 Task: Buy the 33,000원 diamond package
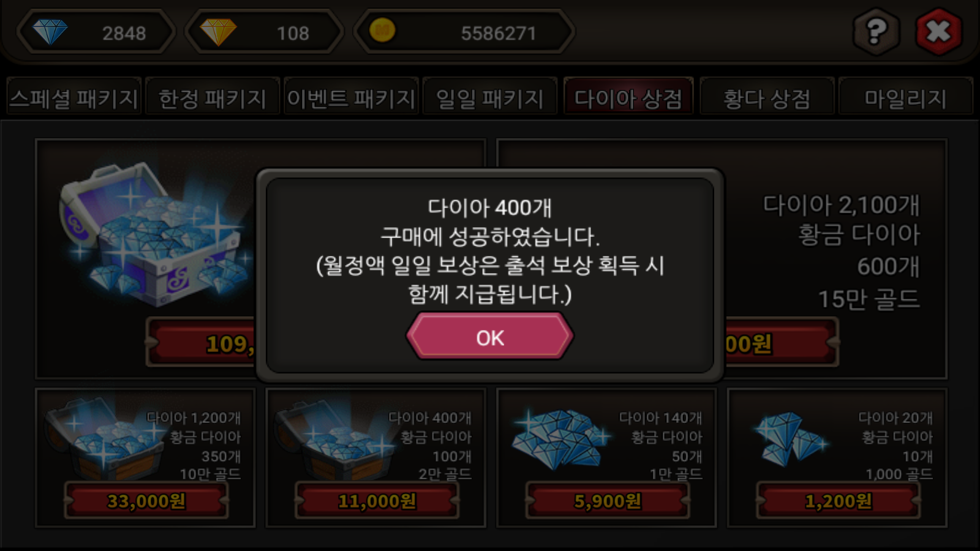[x=146, y=501]
